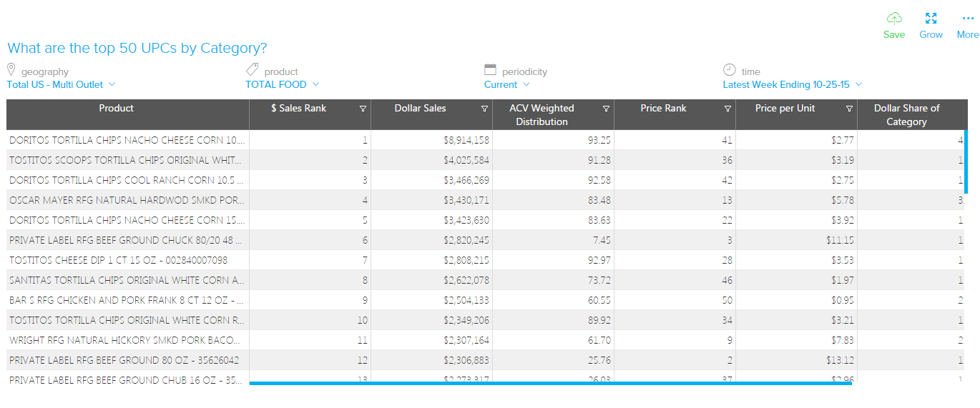Click the product tag icon
980x408 pixels.
pos(252,70)
